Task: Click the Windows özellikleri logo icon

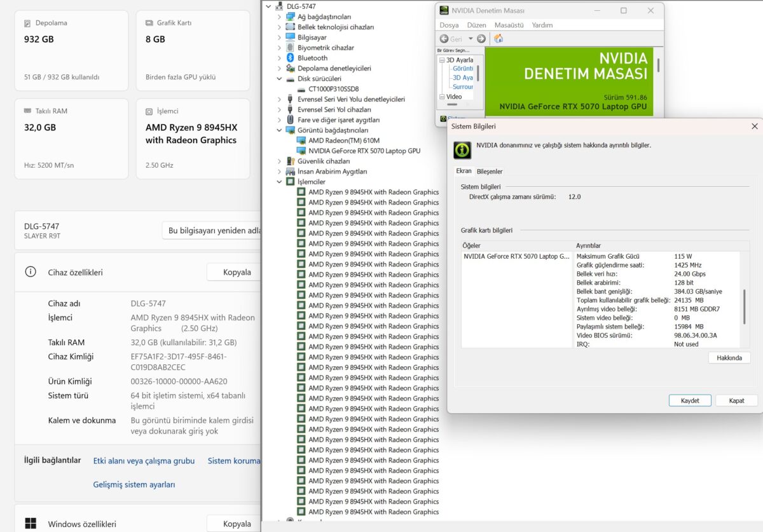Action: coord(30,524)
